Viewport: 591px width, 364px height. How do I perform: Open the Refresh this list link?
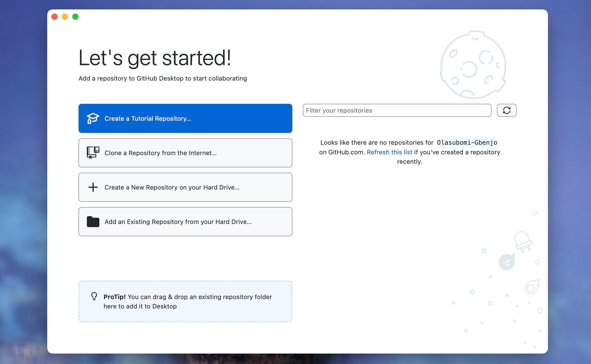coord(390,152)
